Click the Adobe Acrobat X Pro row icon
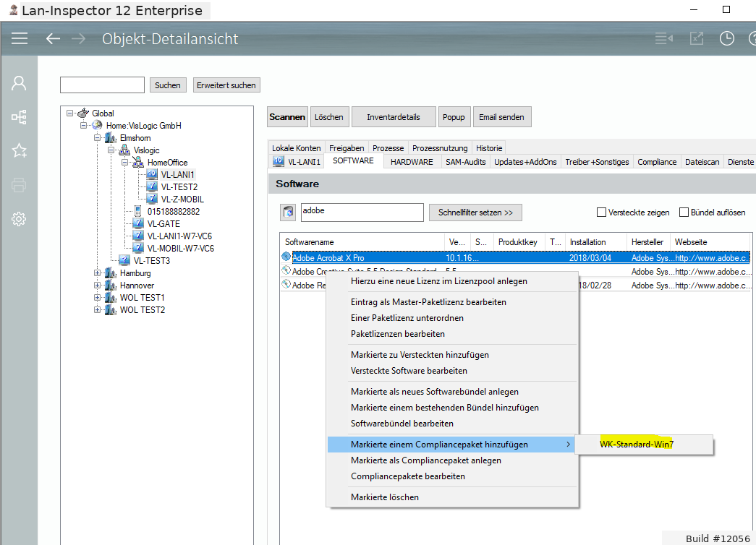This screenshot has height=545, width=756. click(286, 257)
